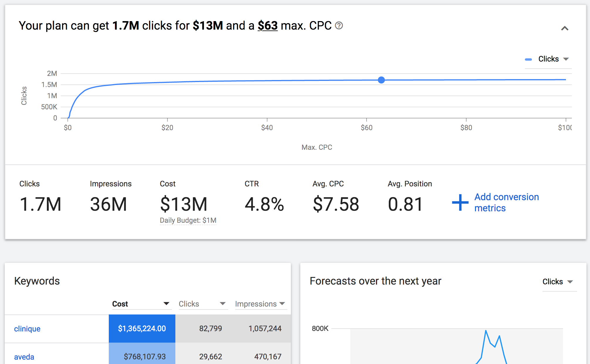Click the aveda cost cell $768,107.93
The height and width of the screenshot is (364, 590).
pyautogui.click(x=142, y=357)
